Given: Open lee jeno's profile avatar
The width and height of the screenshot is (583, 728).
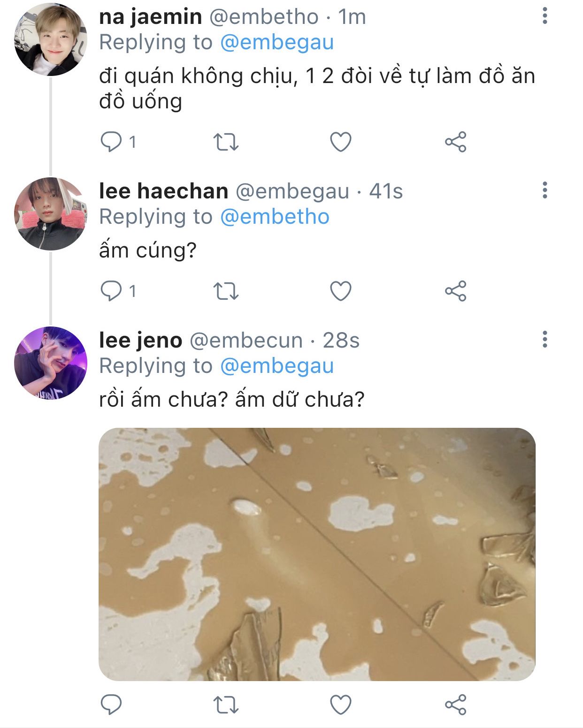Looking at the screenshot, I should point(51,363).
